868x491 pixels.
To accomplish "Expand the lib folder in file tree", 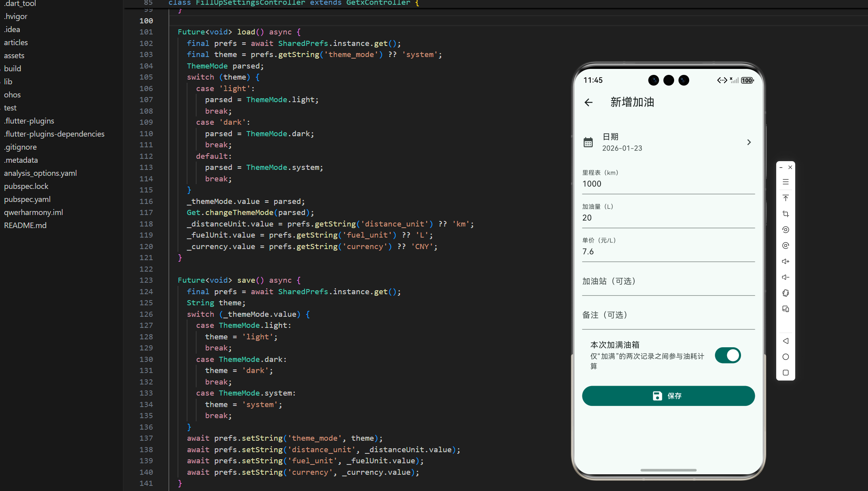I will pos(8,82).
